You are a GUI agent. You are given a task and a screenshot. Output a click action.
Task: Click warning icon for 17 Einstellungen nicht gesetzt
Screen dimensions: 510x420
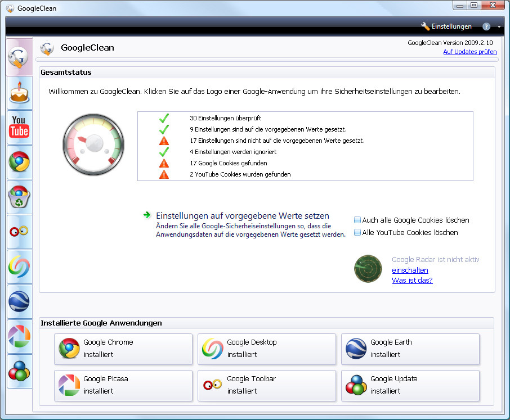coord(164,141)
